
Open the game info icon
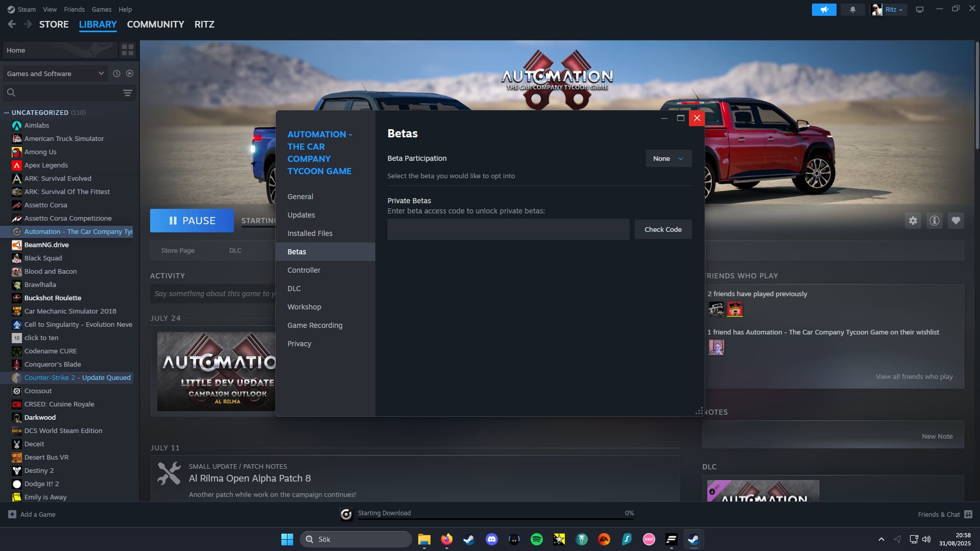click(x=934, y=221)
